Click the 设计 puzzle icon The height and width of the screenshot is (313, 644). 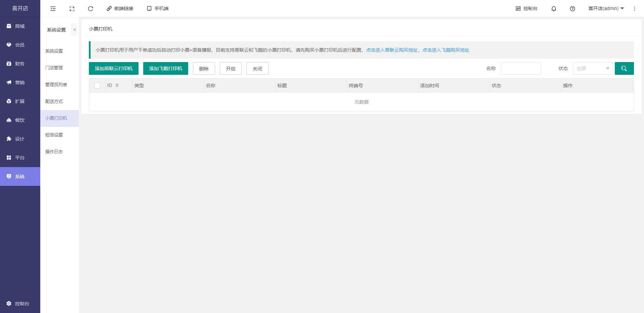9,139
